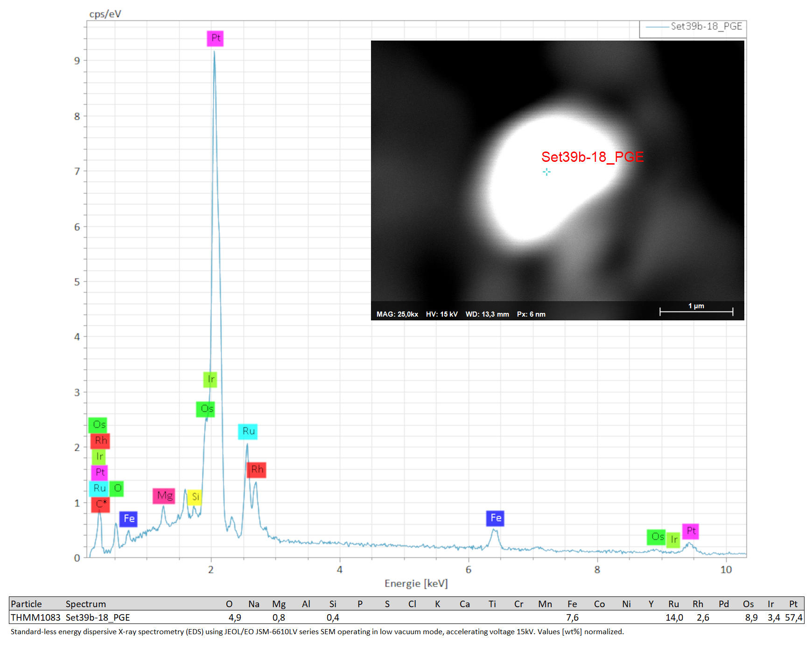Click the Particle column header
The height and width of the screenshot is (651, 812).
coord(26,604)
